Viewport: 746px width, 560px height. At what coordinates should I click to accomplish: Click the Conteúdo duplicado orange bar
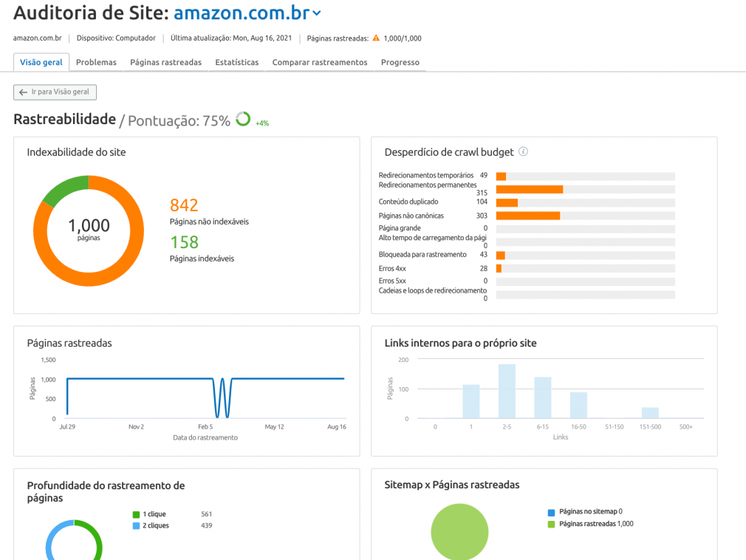point(507,202)
